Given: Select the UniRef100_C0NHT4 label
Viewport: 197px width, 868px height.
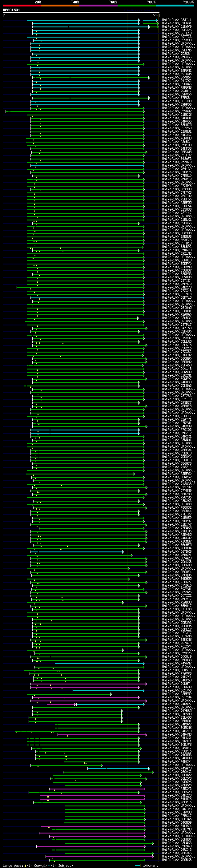Looking at the screenshot, I should click(x=176, y=684).
